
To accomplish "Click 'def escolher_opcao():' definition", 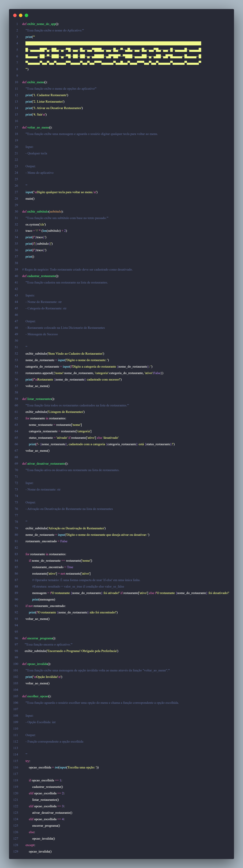I will click(x=37, y=696).
